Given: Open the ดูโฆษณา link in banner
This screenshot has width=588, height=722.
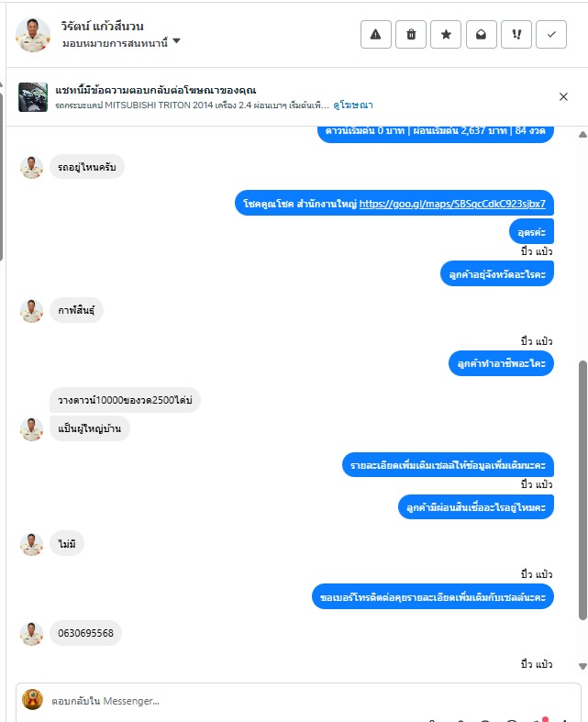Looking at the screenshot, I should coord(353,105).
